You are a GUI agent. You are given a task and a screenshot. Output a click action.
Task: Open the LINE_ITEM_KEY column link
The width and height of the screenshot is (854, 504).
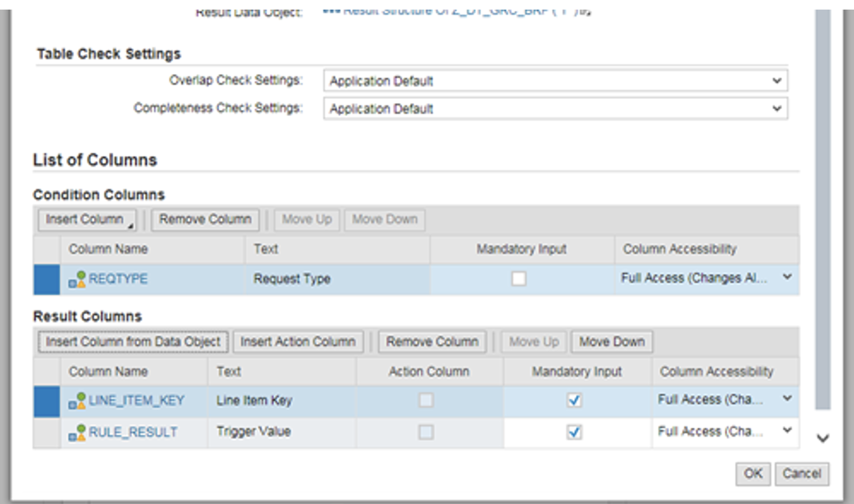tap(136, 401)
